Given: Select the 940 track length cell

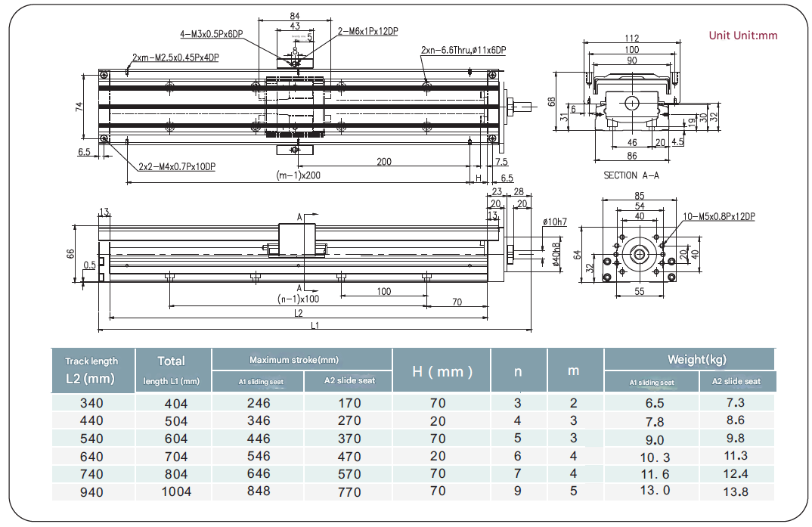Looking at the screenshot, I should (x=93, y=491).
